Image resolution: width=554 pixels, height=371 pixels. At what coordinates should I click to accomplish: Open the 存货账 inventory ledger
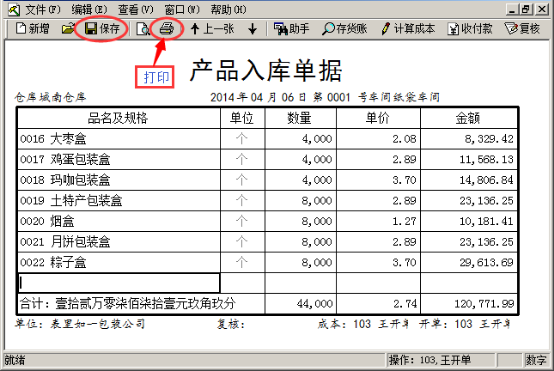(x=344, y=29)
